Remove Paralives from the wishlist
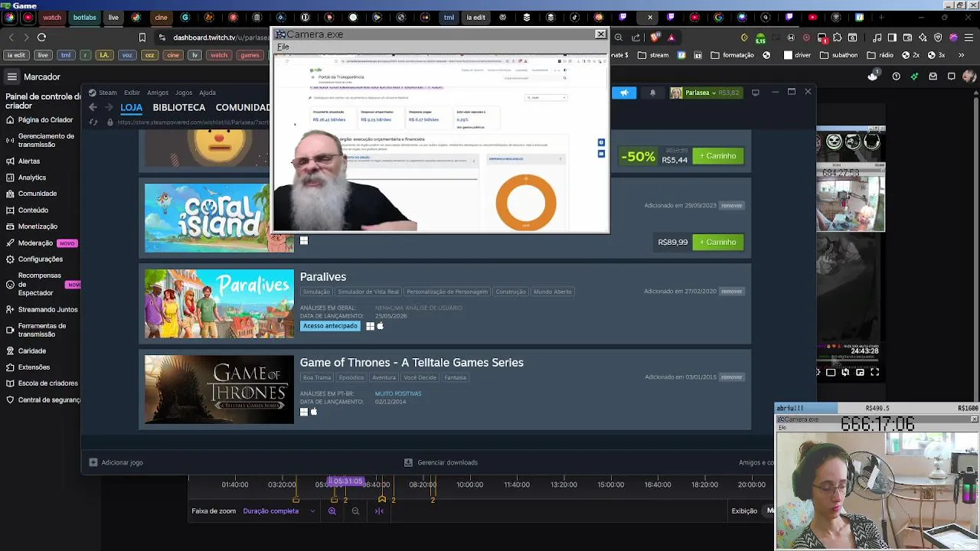 pos(731,292)
